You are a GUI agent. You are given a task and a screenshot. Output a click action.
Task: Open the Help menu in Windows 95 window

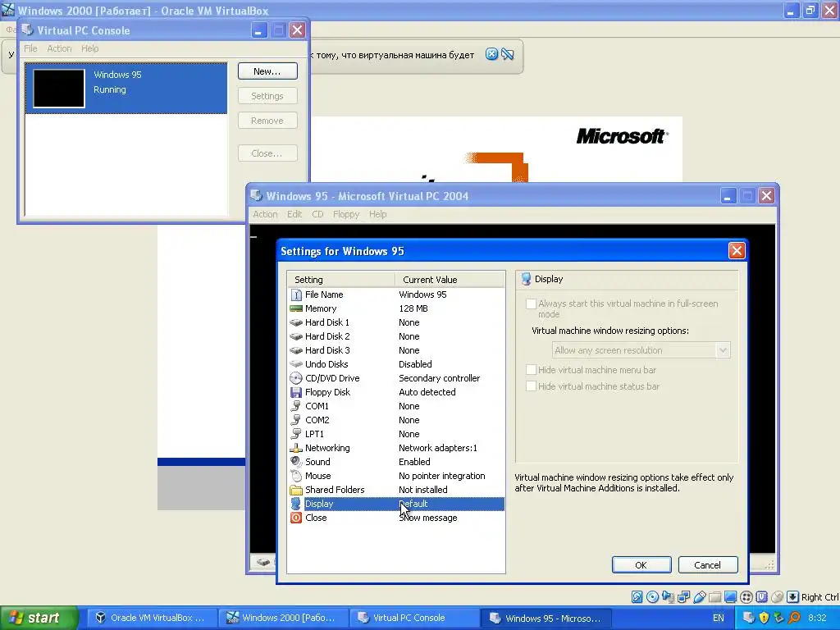point(377,214)
